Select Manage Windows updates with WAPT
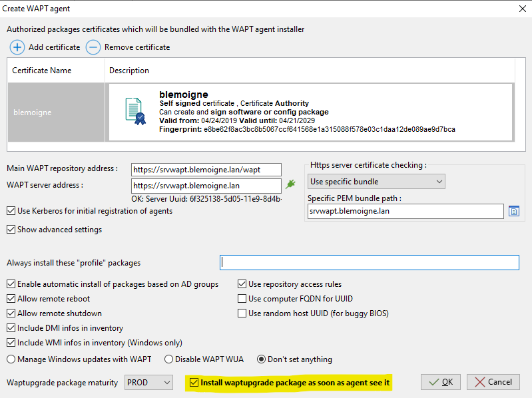The width and height of the screenshot is (532, 398). click(11, 359)
